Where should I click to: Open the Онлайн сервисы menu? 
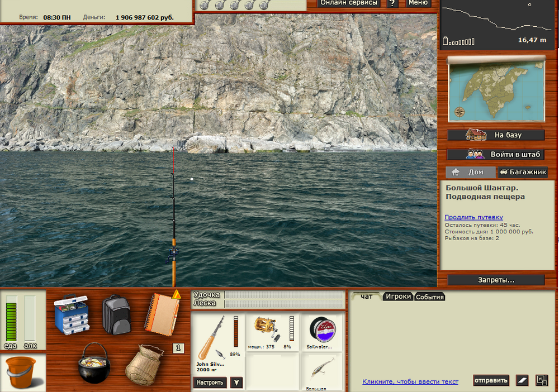[x=349, y=3]
